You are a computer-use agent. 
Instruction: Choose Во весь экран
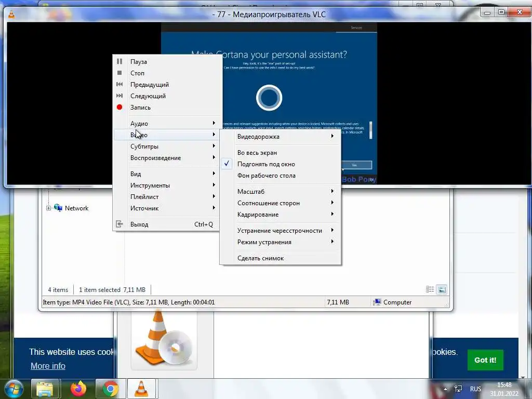pyautogui.click(x=281, y=153)
